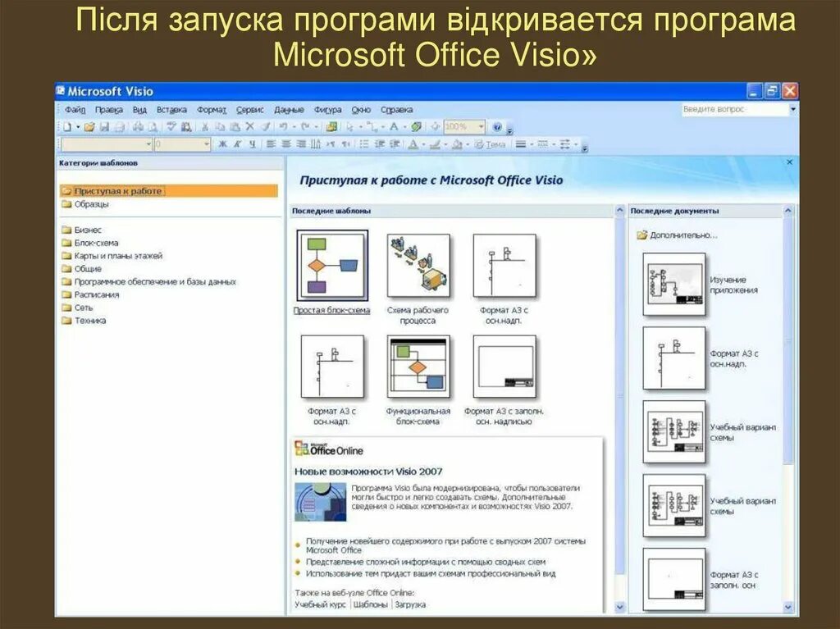Click the Paste clipboard icon
The width and height of the screenshot is (840, 629).
pyautogui.click(x=235, y=127)
